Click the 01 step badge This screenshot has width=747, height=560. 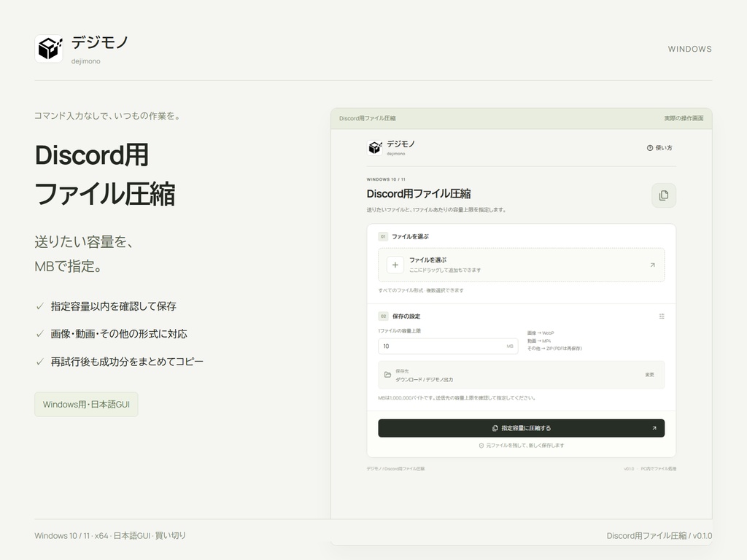383,237
